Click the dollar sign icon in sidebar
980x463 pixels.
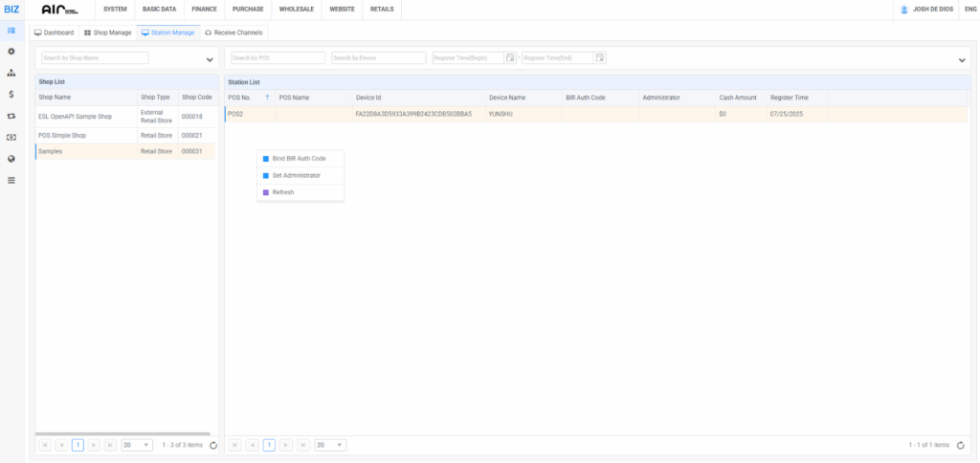coord(11,95)
